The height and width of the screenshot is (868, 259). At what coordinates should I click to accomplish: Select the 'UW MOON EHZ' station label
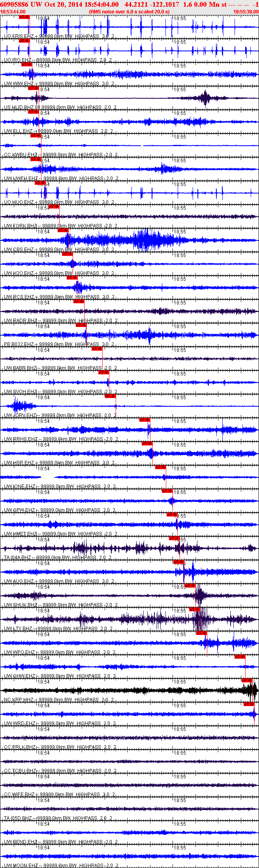coord(21,866)
